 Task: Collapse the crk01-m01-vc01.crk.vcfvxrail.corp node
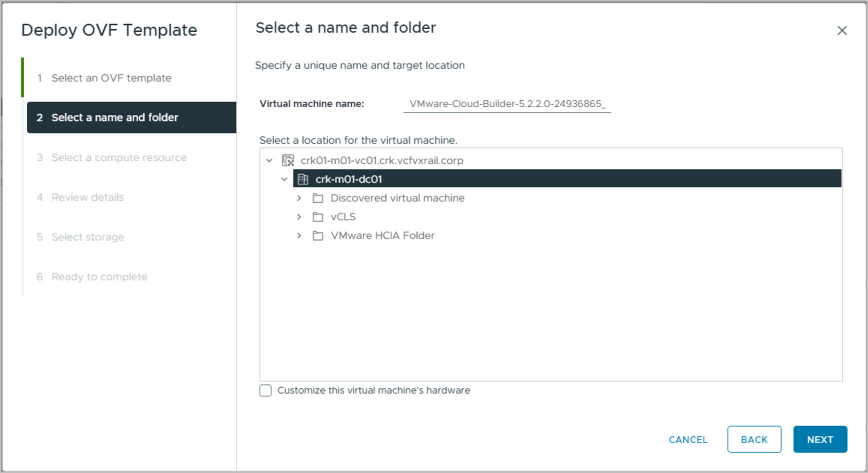click(x=269, y=160)
